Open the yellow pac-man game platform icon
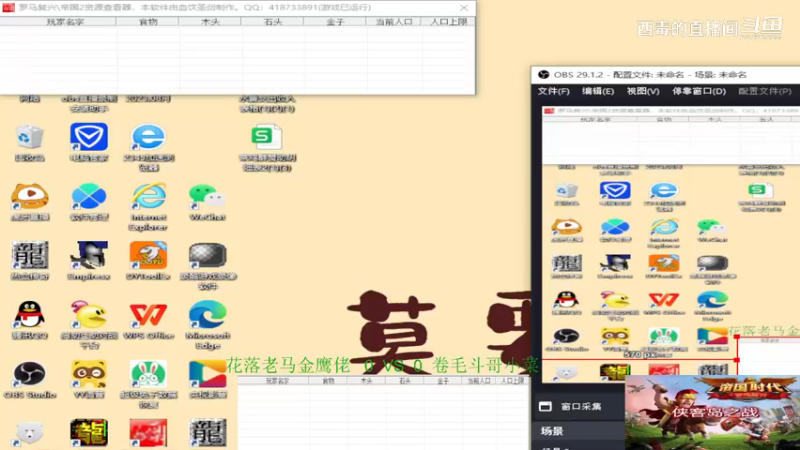The image size is (800, 450). click(89, 315)
